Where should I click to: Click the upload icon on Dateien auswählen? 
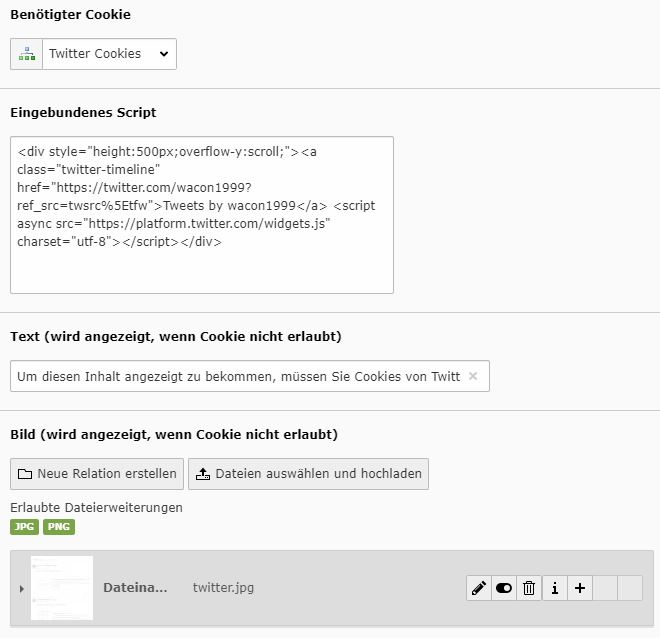(202, 474)
